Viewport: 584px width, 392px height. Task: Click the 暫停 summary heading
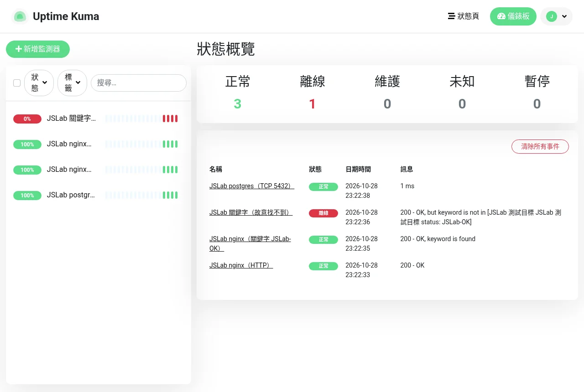[x=537, y=82]
